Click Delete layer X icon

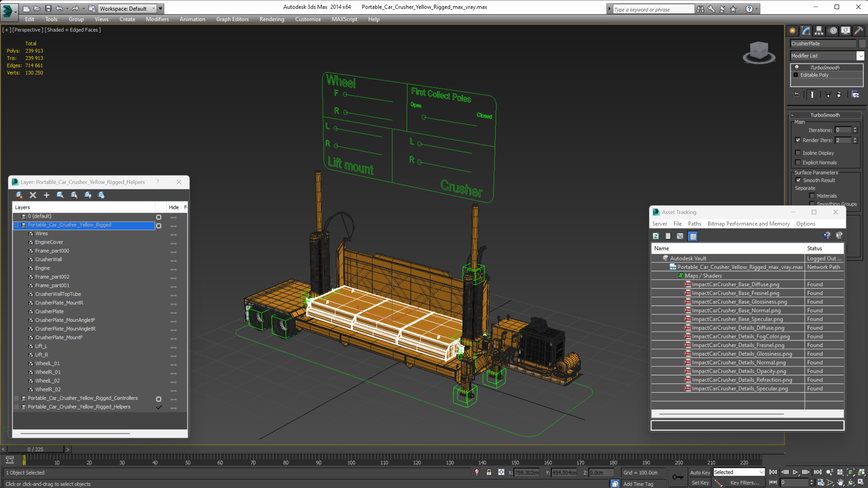click(33, 195)
